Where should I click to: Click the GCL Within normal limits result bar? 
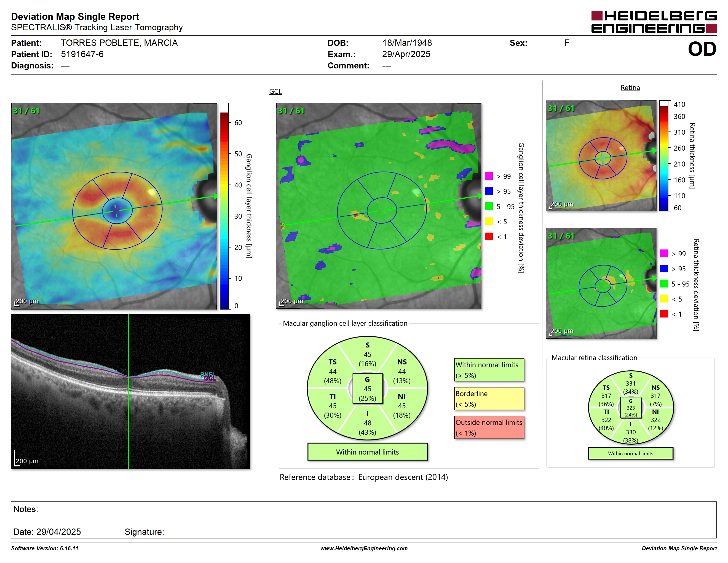[367, 452]
